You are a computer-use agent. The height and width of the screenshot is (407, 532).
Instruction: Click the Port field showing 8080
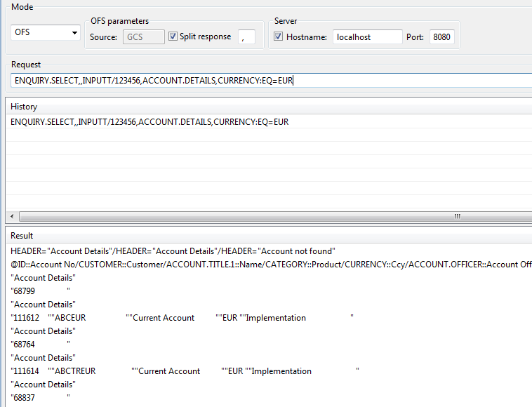click(x=441, y=37)
